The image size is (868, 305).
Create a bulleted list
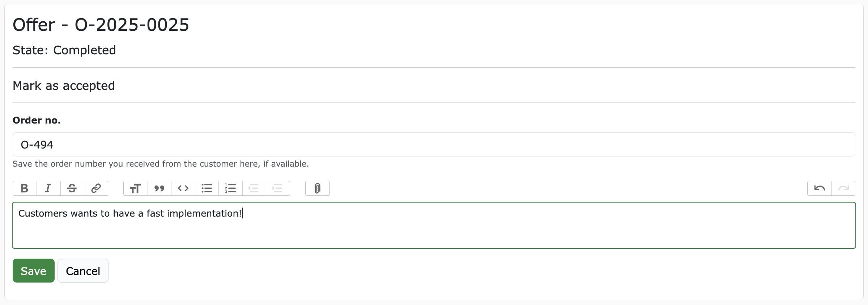(x=207, y=188)
